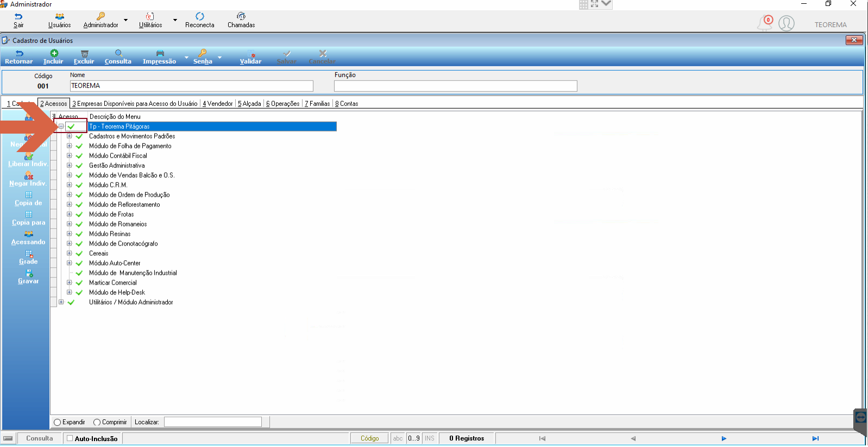Screen dimensions: 868x447
Task: Go to previous record navigation button
Action: tap(633, 438)
